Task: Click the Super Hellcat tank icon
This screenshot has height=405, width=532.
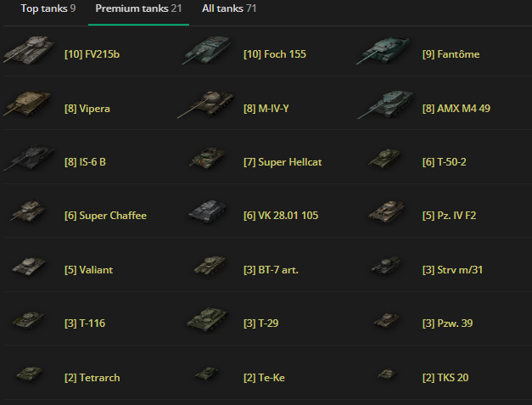Action: tap(208, 158)
